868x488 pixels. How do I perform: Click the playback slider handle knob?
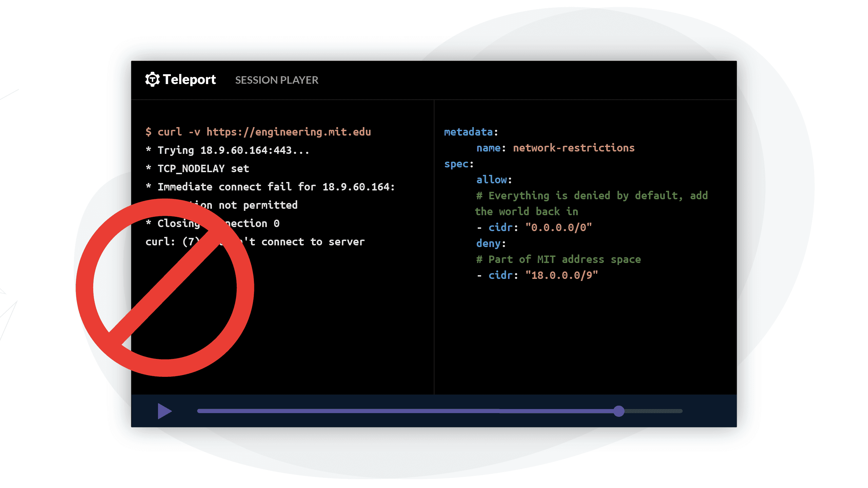tap(619, 411)
